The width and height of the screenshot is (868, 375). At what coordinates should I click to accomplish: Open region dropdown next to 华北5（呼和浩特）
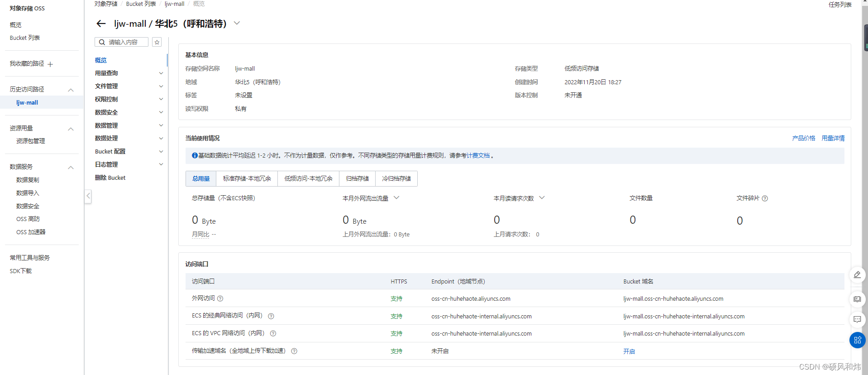pyautogui.click(x=237, y=23)
